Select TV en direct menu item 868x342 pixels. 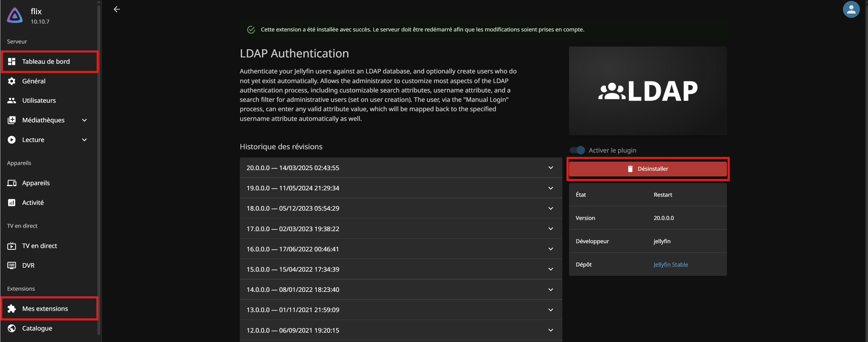point(40,246)
